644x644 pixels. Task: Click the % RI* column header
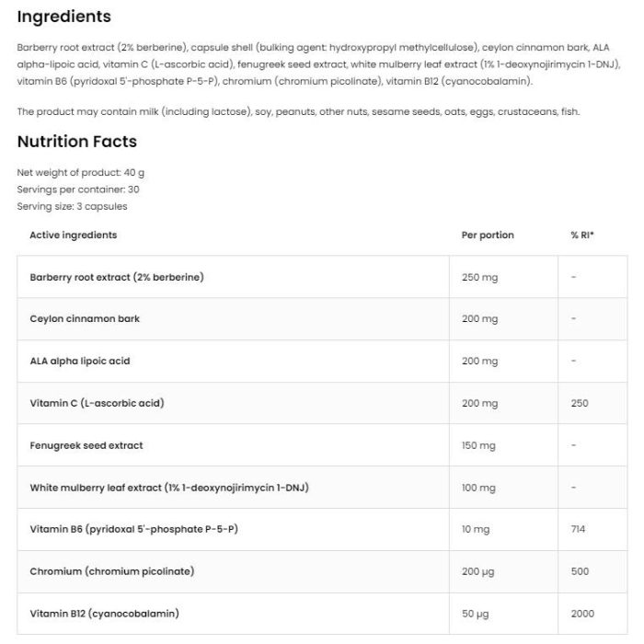(x=582, y=236)
